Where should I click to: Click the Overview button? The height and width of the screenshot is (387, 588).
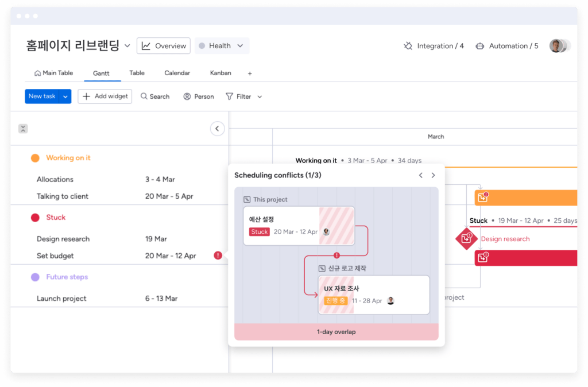pyautogui.click(x=164, y=46)
